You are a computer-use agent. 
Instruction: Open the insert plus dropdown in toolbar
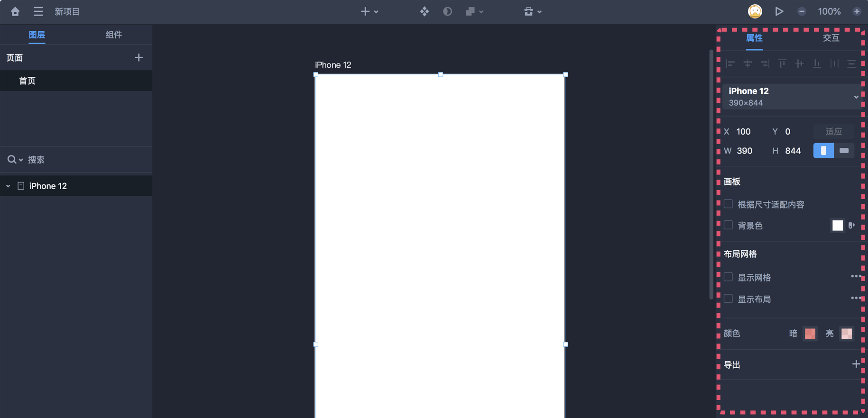tap(369, 11)
